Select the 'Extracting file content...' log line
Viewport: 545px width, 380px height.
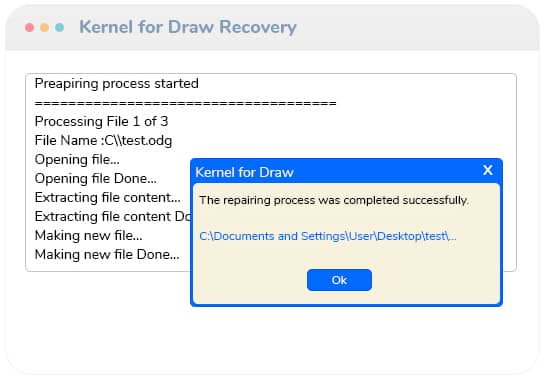[x=108, y=197]
